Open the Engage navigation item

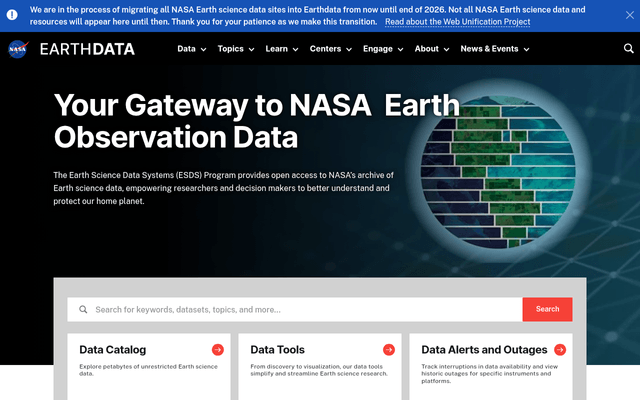tap(378, 49)
